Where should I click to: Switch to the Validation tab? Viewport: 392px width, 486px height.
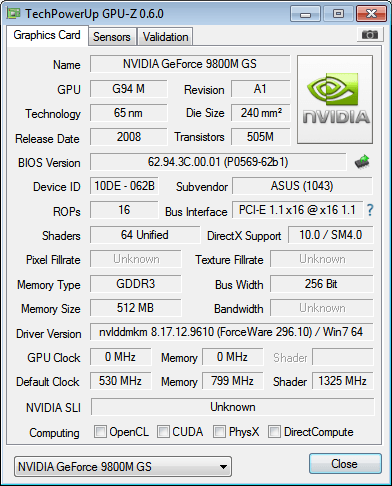click(x=165, y=37)
